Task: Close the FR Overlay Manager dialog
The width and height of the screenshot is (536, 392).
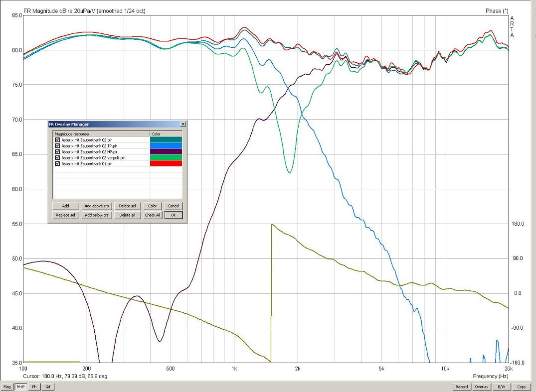Action: click(x=182, y=124)
